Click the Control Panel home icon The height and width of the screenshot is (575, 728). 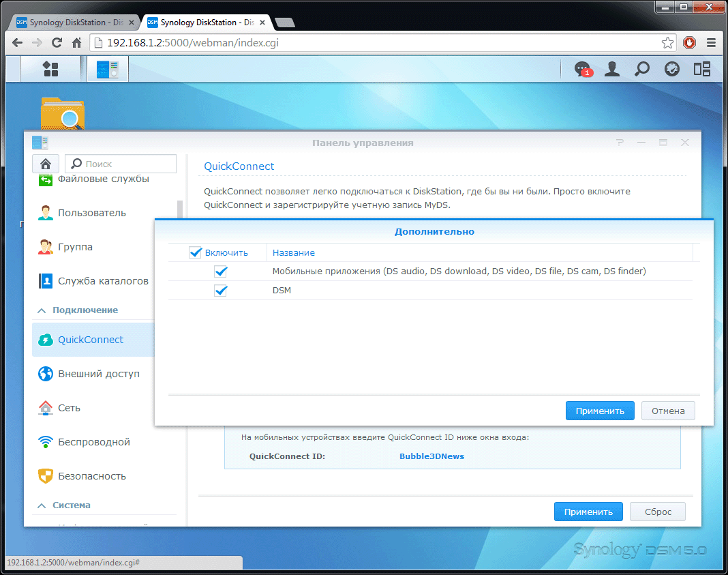46,164
